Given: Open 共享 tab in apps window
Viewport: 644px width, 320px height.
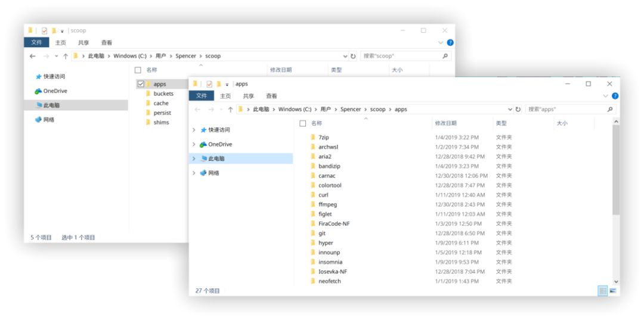Looking at the screenshot, I should (x=249, y=96).
